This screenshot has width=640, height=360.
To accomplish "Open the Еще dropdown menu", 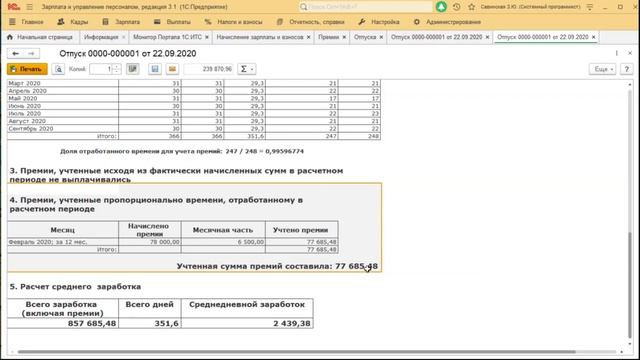I will click(603, 69).
